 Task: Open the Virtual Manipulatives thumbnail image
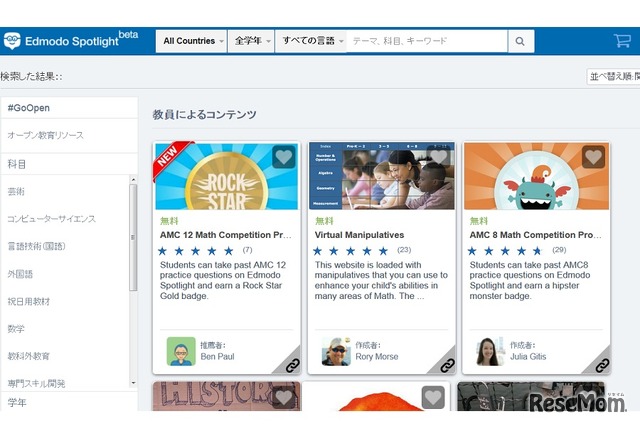(x=382, y=176)
